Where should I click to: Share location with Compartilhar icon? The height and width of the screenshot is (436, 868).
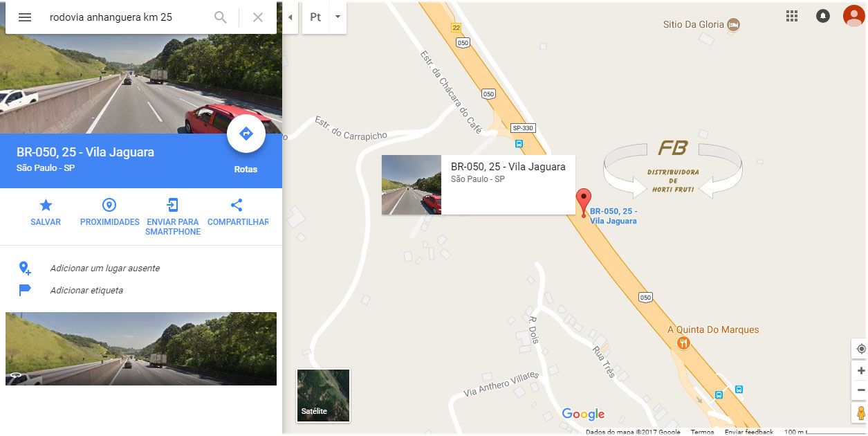pos(237,212)
